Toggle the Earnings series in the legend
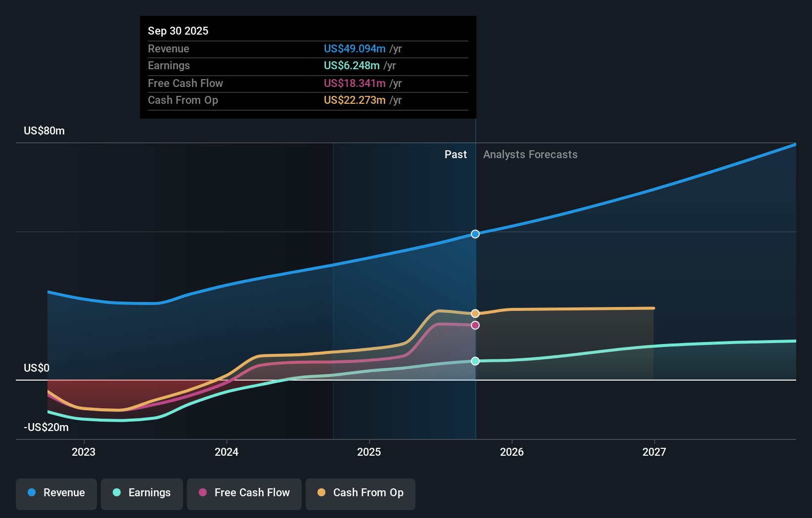This screenshot has height=518, width=812. tap(142, 493)
